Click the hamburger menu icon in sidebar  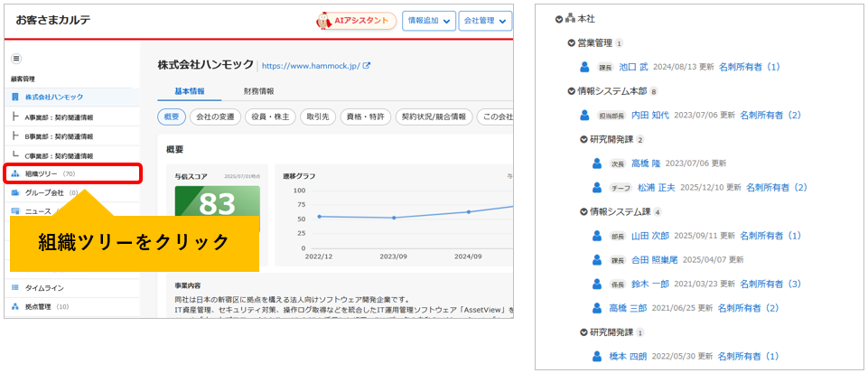click(x=16, y=59)
